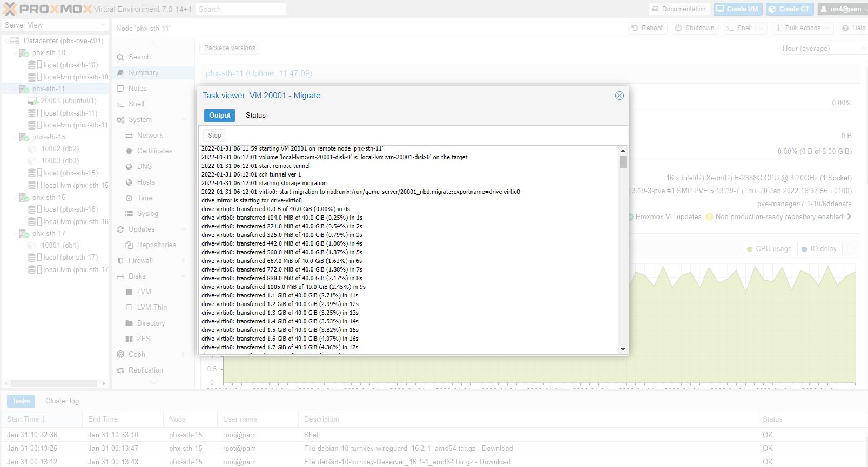Click the down arrow of the output scrollbar
This screenshot has width=868, height=467.
pos(623,350)
